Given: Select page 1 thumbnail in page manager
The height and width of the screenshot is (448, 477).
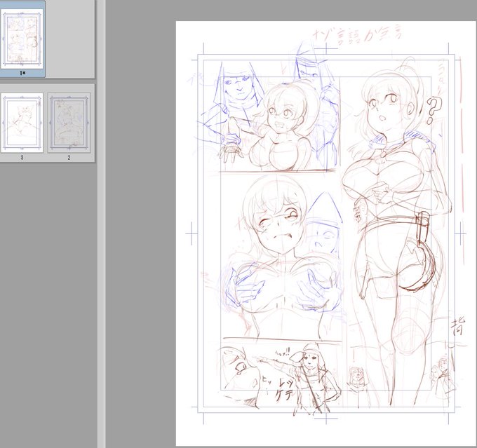Looking at the screenshot, I should (x=22, y=39).
